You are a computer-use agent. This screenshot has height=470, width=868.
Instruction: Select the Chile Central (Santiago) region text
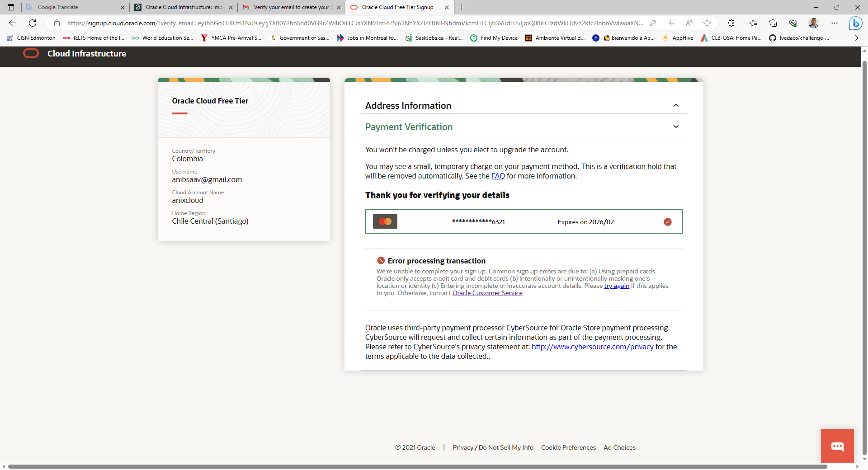[x=210, y=221]
